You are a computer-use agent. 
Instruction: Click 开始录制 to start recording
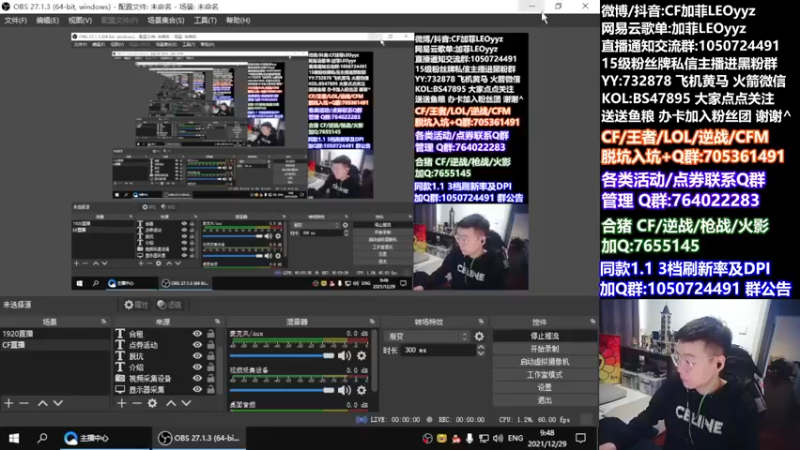[x=544, y=349]
